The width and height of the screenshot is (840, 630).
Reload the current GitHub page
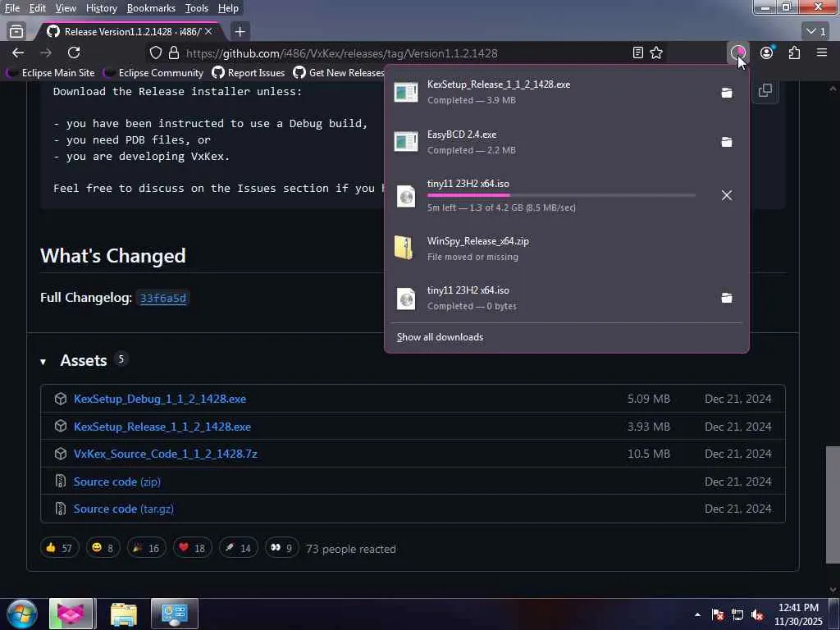click(x=74, y=52)
